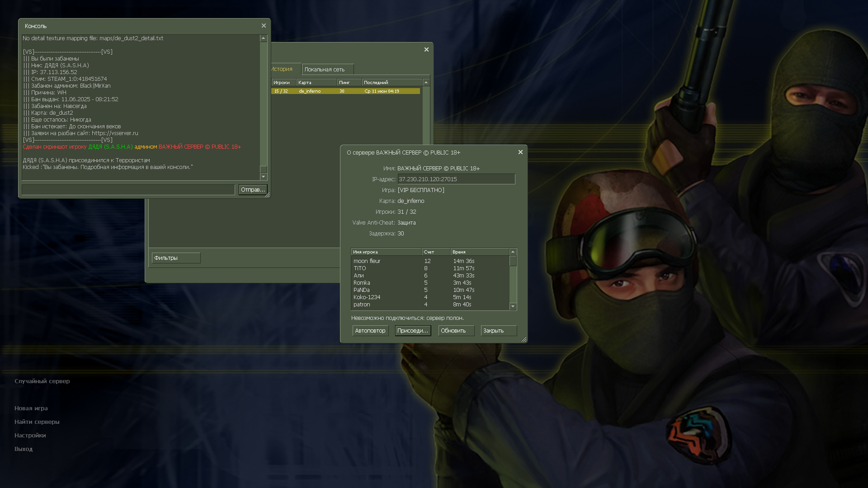The width and height of the screenshot is (868, 488).
Task: Click the ban appeal site https://vsserver.ru text
Action: 115,133
